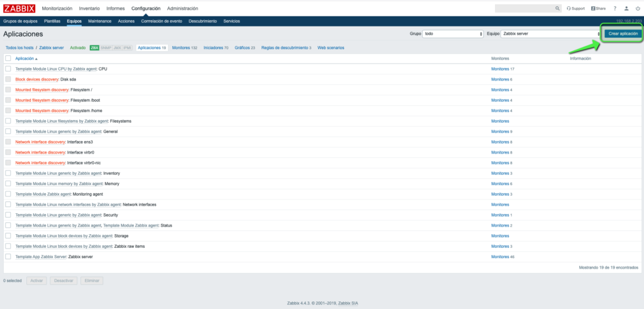Viewport: 644px width, 309px height.
Task: Switch to Reglas de descubrimiento tab
Action: (x=286, y=48)
